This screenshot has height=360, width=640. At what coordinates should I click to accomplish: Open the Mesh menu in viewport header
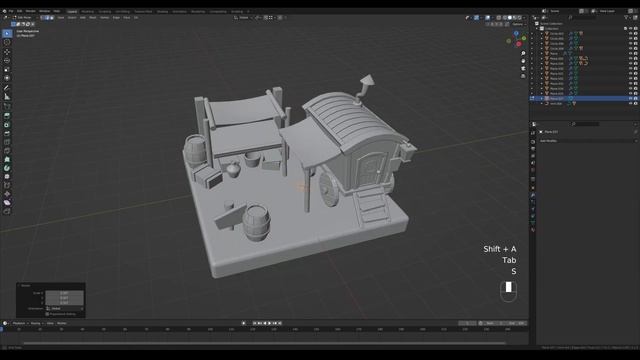coord(93,18)
